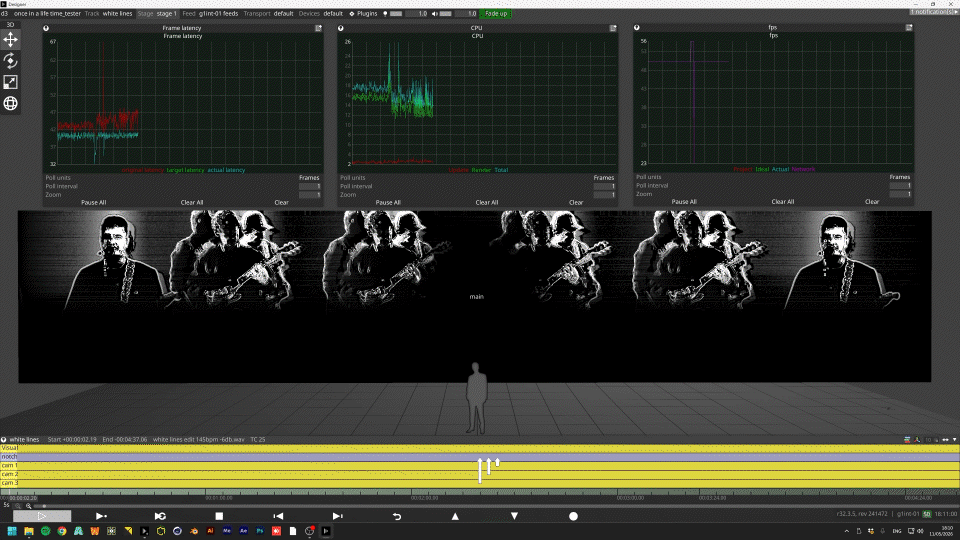This screenshot has width=960, height=540.
Task: Click the return-to-start undo arrow button
Action: click(x=397, y=516)
